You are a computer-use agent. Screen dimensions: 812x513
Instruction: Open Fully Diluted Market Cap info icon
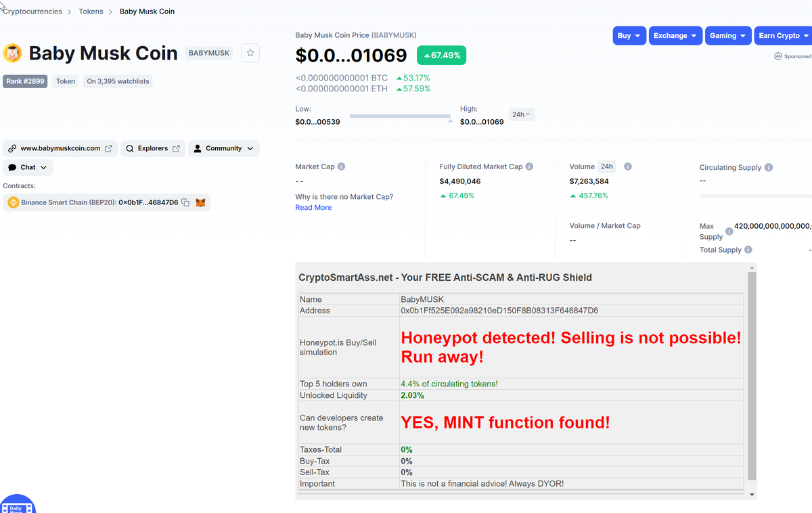click(529, 166)
